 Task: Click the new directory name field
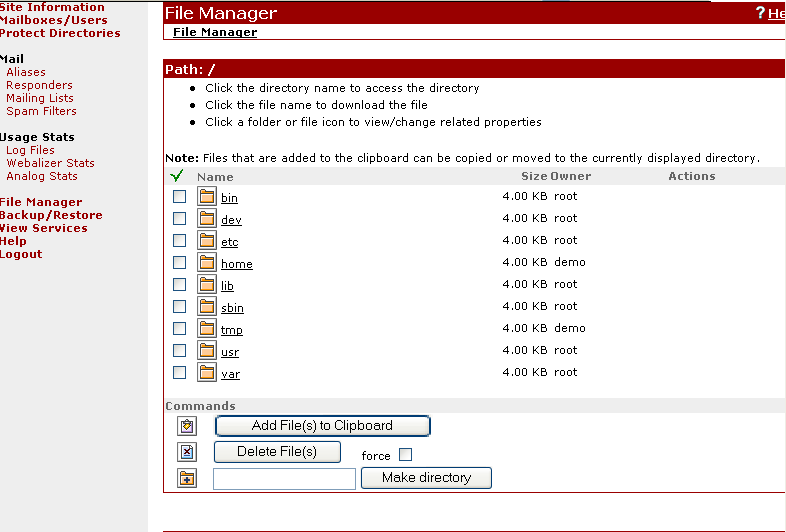coord(284,479)
